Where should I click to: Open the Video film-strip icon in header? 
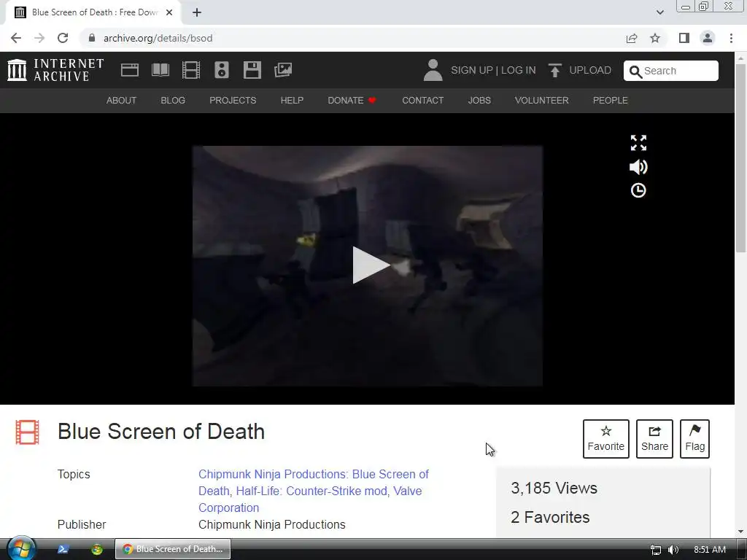[191, 70]
